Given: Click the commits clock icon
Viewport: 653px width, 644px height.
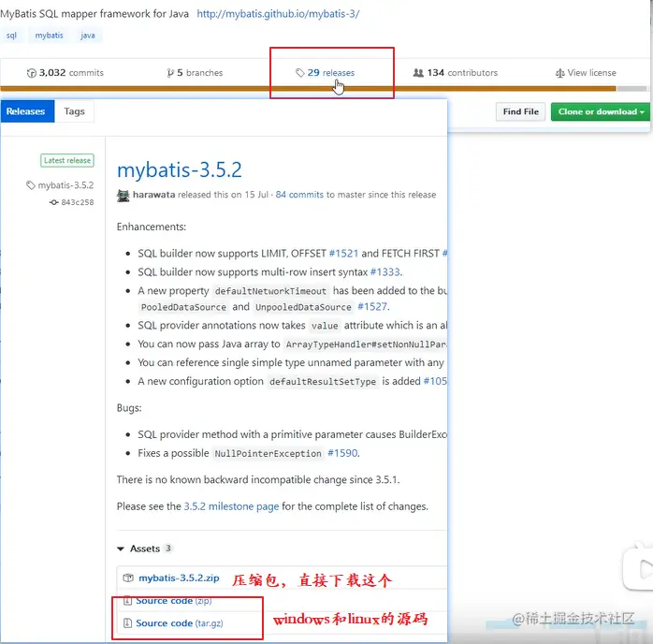Looking at the screenshot, I should [31, 73].
